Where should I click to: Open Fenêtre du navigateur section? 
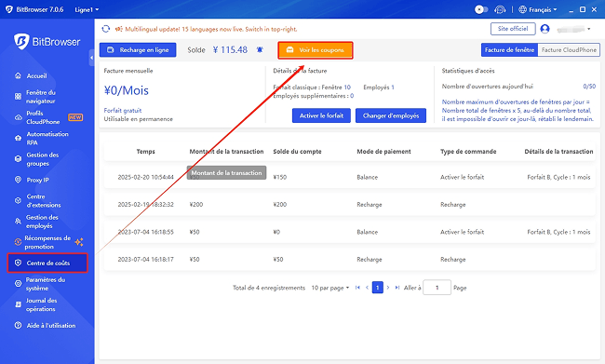(41, 97)
